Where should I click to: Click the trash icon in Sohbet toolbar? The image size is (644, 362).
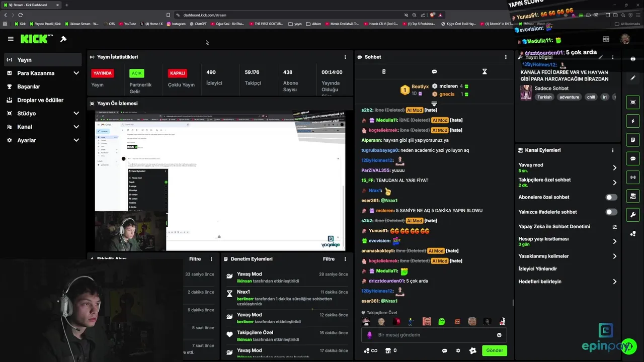[x=384, y=71]
